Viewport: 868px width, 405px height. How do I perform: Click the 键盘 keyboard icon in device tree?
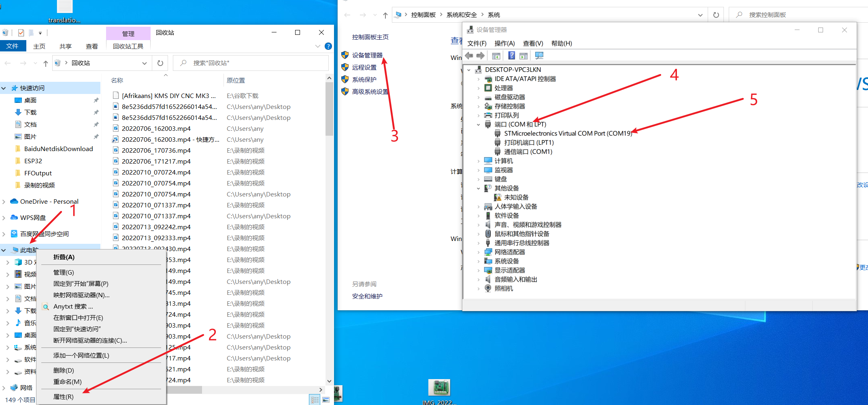488,179
